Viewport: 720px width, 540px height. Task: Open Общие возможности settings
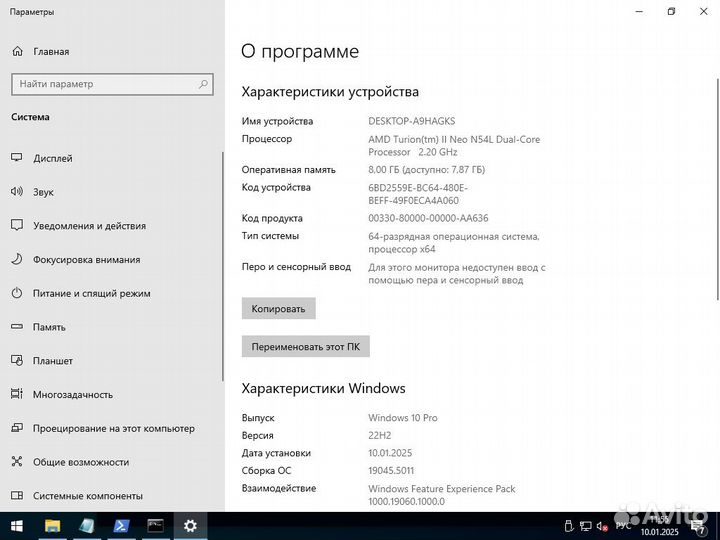point(70,462)
